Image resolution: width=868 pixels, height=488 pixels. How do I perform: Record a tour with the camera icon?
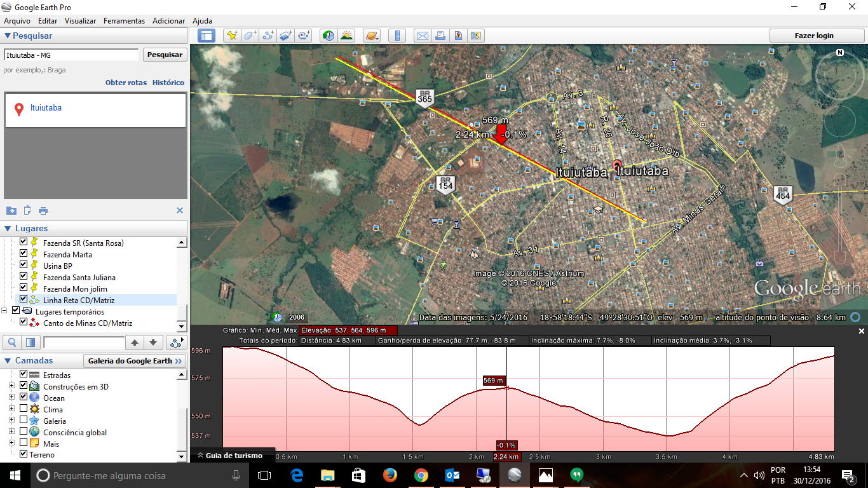click(x=304, y=36)
